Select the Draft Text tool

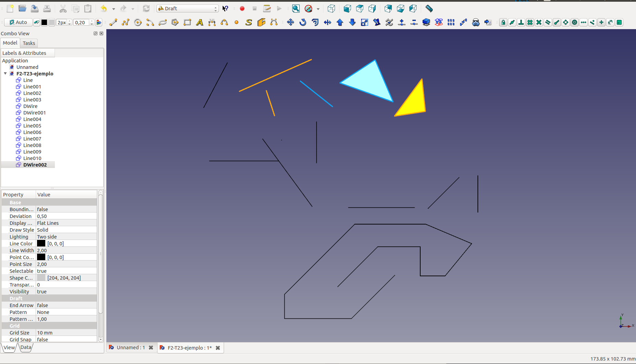(200, 23)
